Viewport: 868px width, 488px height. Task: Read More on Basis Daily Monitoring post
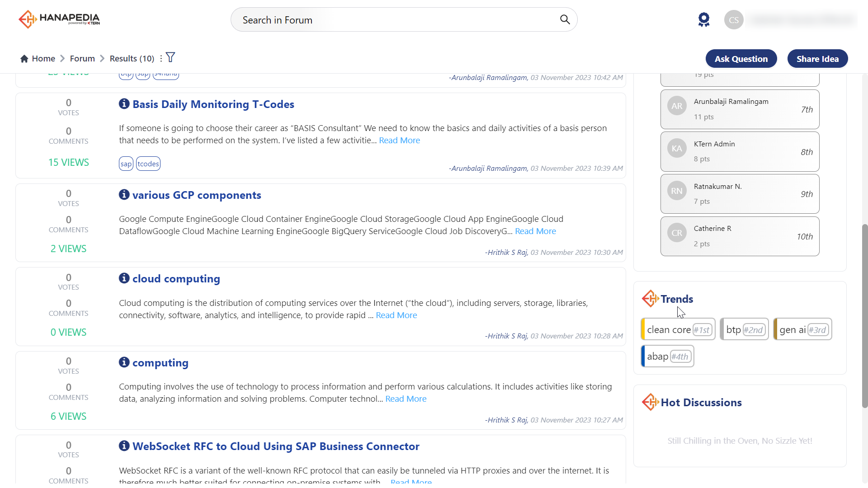click(x=400, y=141)
